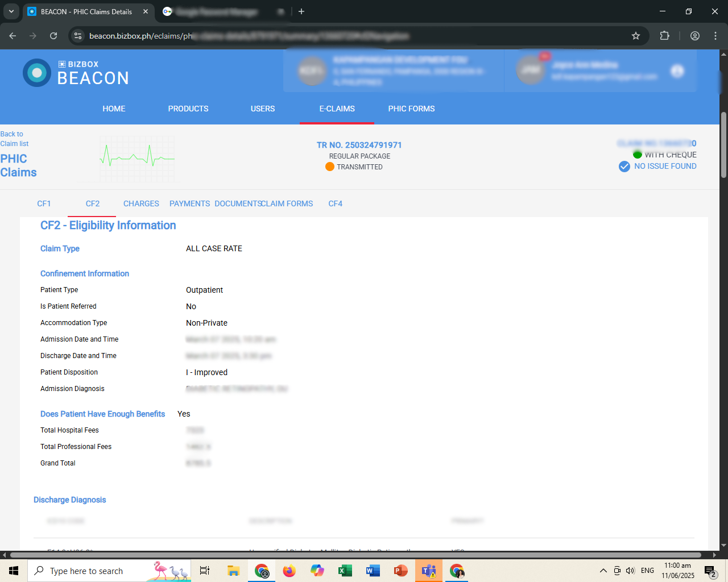728x582 pixels.
Task: Open Word from the taskbar
Action: point(373,571)
